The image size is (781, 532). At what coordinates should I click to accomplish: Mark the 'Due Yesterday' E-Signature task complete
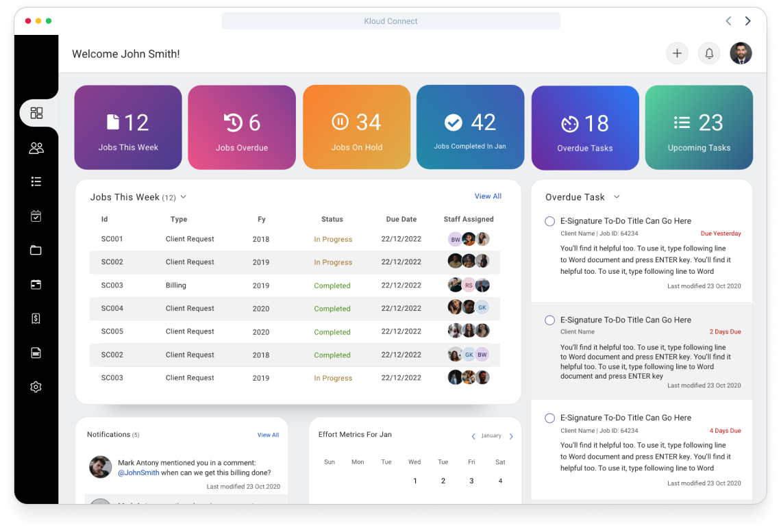point(549,221)
